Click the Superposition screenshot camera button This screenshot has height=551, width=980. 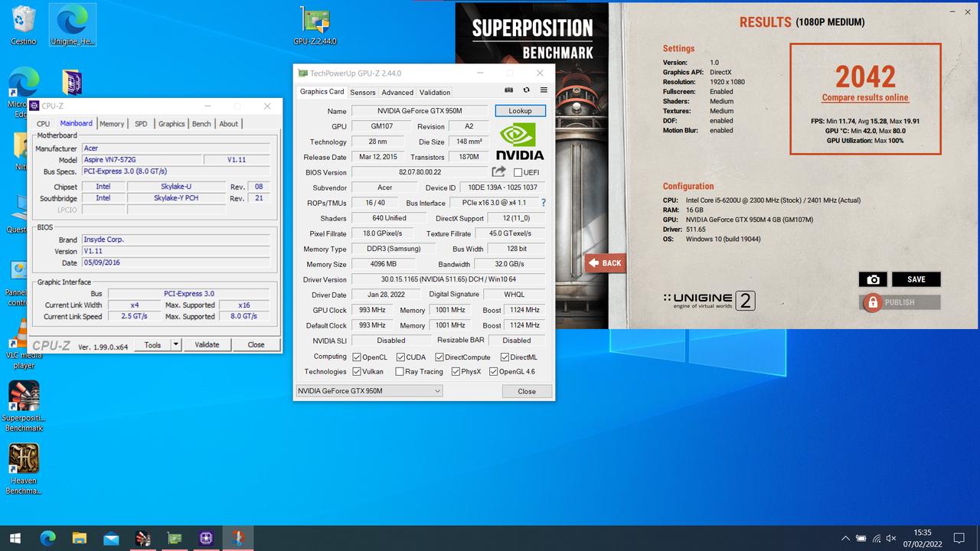click(x=873, y=279)
